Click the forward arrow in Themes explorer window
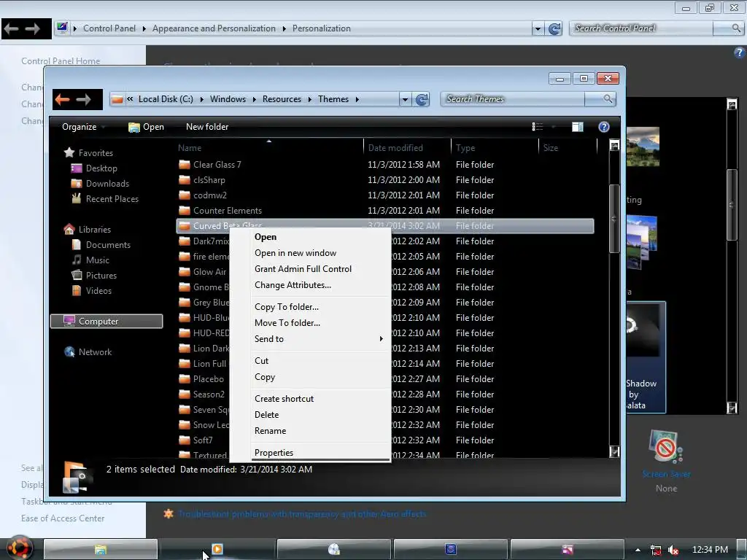Viewport: 747px width, 560px height. [x=83, y=99]
